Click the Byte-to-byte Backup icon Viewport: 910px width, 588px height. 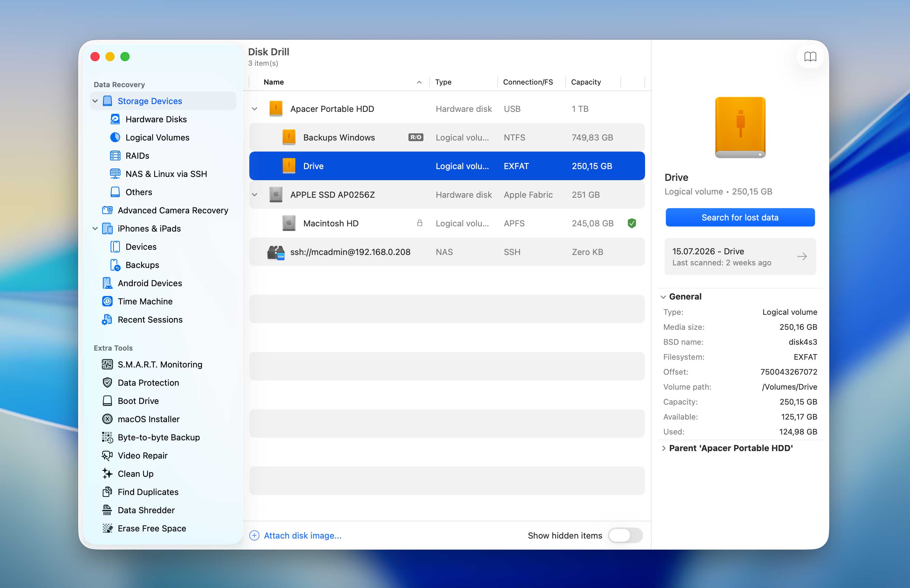tap(107, 437)
